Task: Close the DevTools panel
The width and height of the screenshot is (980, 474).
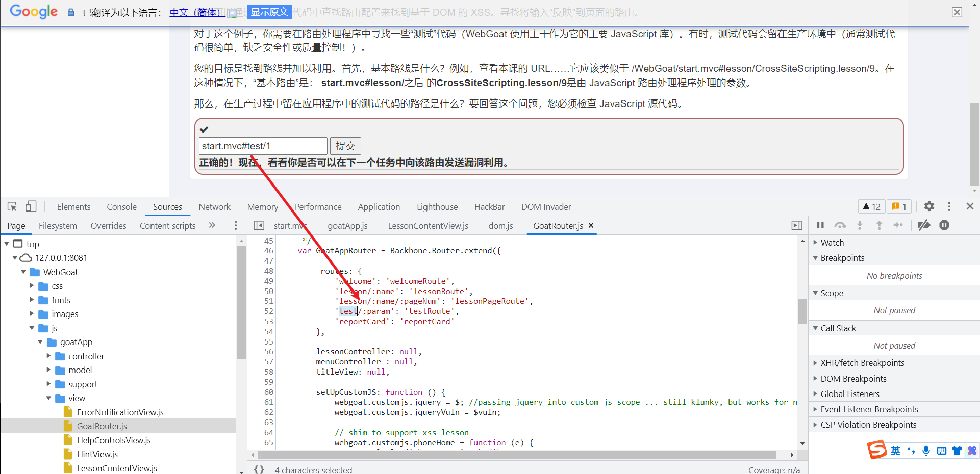Action: tap(970, 206)
